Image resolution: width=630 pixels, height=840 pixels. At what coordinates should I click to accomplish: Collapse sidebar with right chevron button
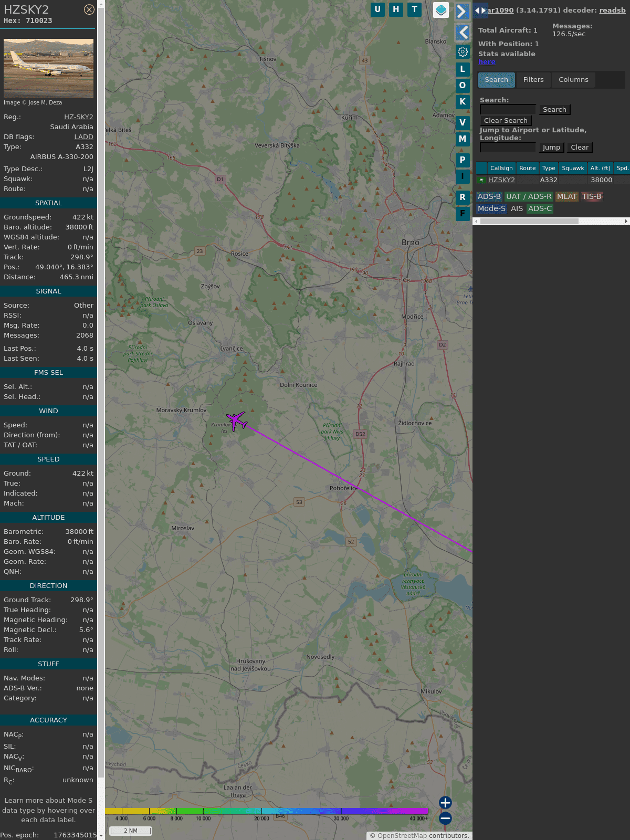coord(462,12)
